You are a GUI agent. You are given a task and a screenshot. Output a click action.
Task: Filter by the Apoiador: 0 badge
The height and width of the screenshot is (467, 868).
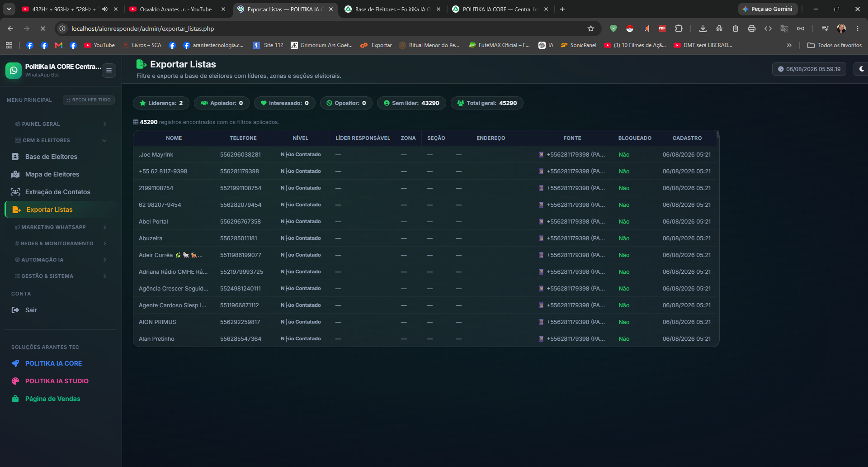(x=222, y=103)
